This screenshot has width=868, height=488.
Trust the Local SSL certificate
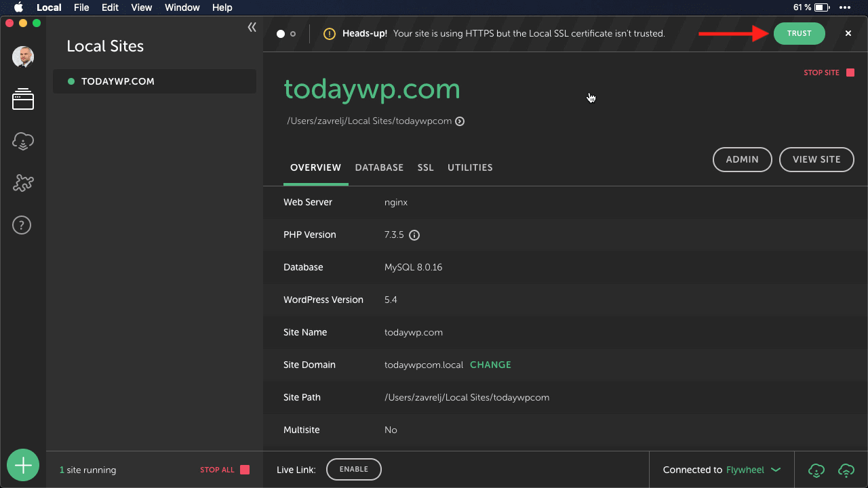pos(800,33)
